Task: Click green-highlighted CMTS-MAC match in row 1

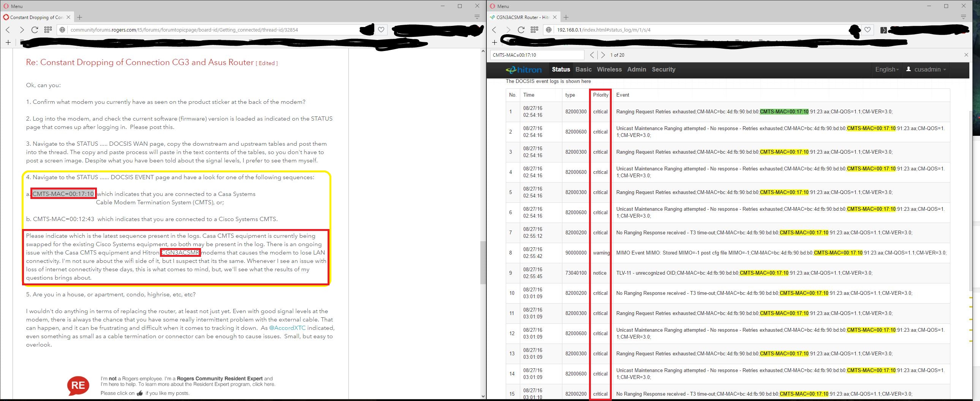Action: pos(784,111)
